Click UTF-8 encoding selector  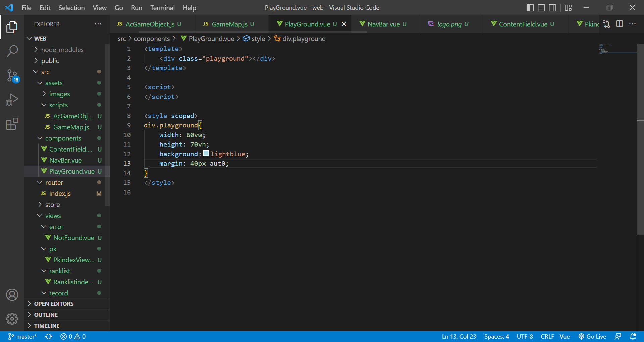(x=525, y=336)
